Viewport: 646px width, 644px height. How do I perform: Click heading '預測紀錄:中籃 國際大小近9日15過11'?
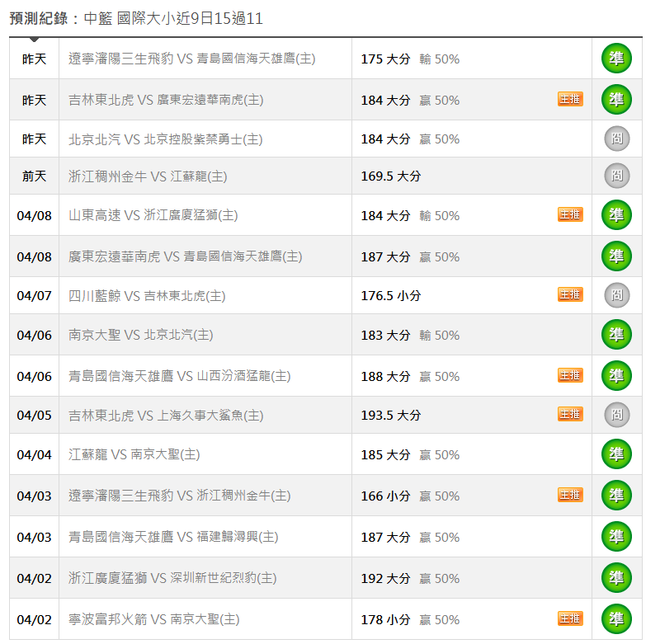pyautogui.click(x=136, y=18)
